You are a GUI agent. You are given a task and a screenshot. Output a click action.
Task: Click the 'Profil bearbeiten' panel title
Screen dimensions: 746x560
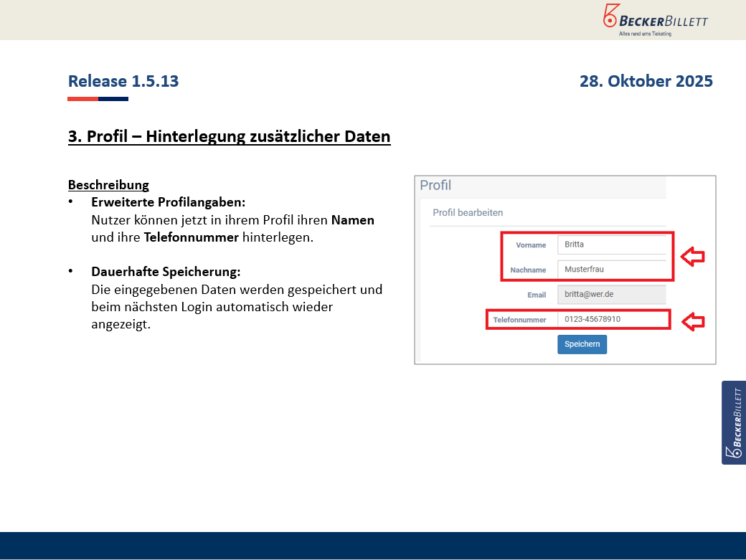[x=468, y=213]
